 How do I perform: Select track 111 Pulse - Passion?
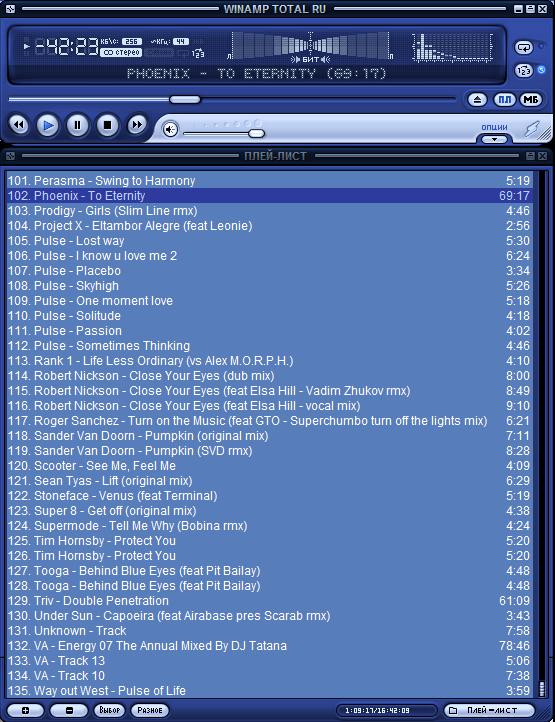269,331
